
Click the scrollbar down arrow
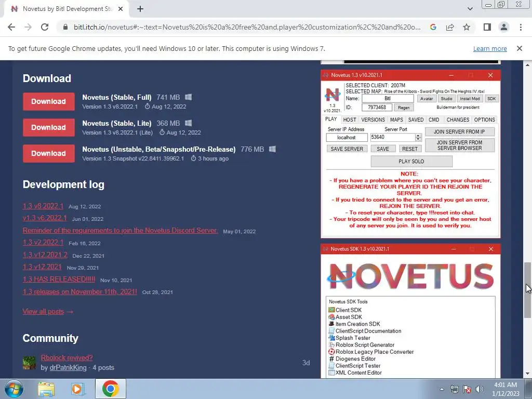coord(527,374)
